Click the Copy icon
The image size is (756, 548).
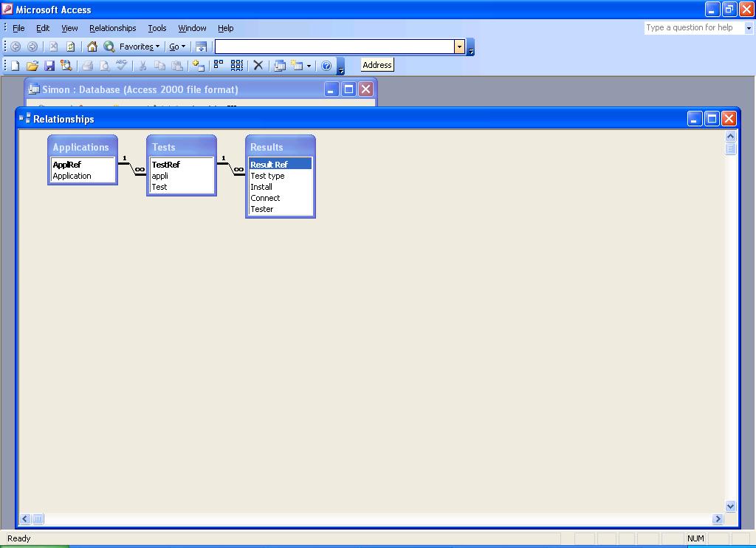(159, 66)
